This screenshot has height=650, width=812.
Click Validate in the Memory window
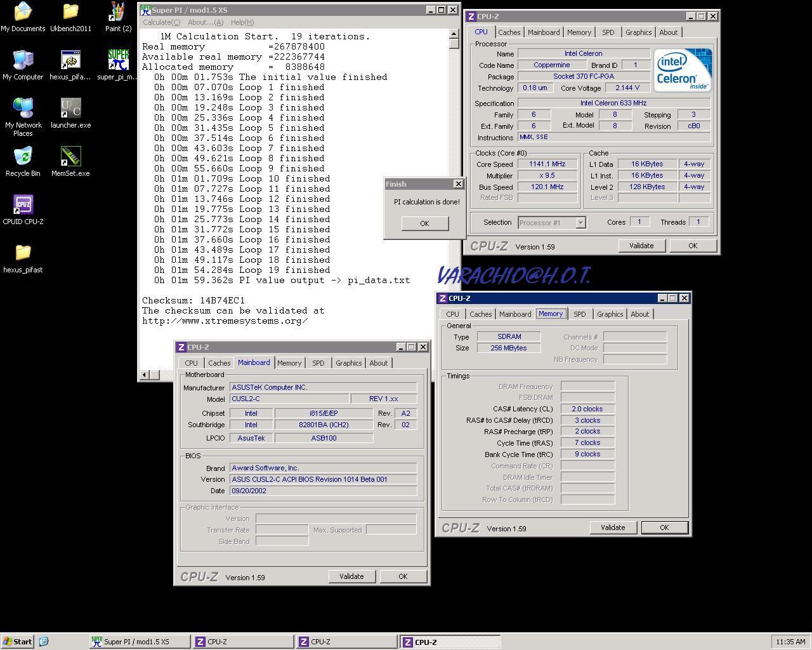pyautogui.click(x=613, y=527)
